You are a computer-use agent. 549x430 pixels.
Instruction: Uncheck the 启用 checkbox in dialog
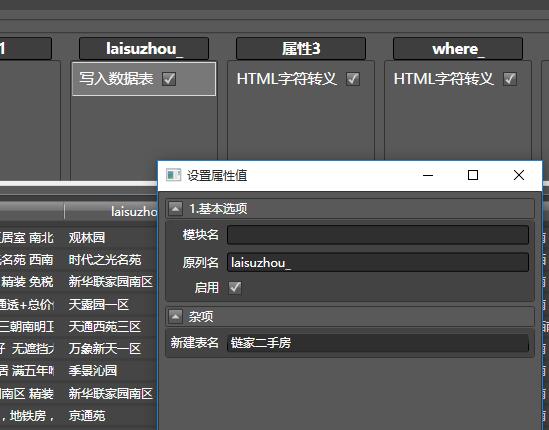[235, 288]
